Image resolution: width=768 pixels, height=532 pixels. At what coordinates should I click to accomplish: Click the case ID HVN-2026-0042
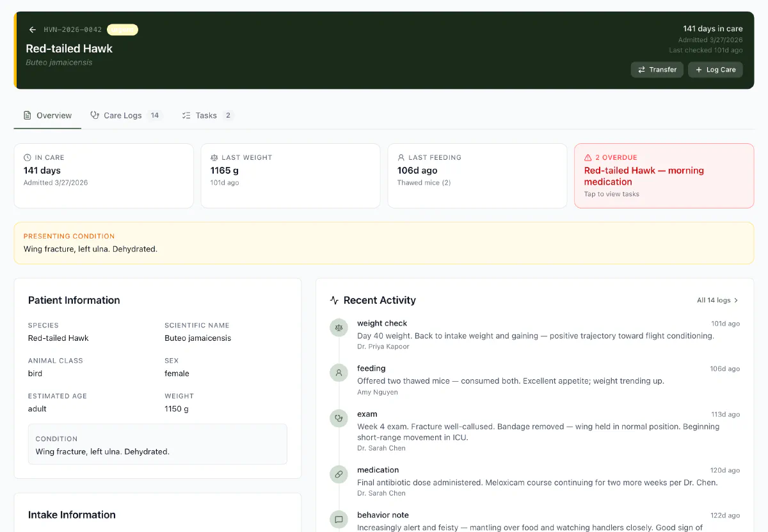[73, 30]
